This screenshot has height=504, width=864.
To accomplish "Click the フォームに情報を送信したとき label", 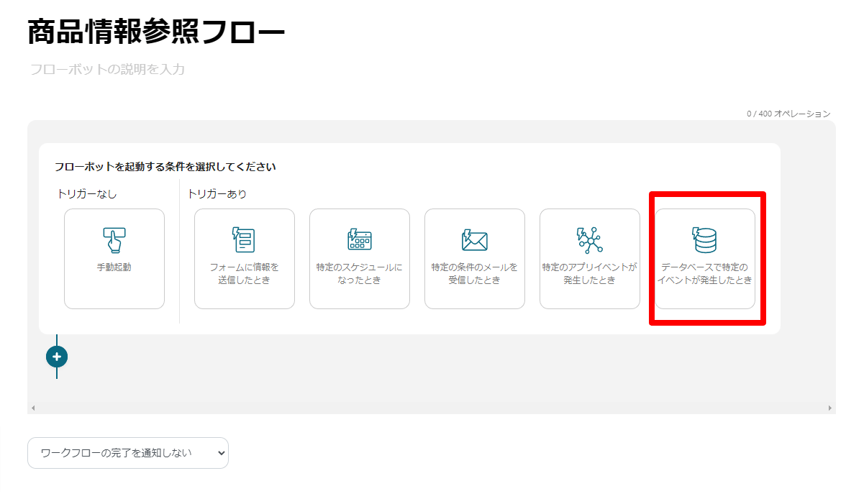I will (244, 274).
